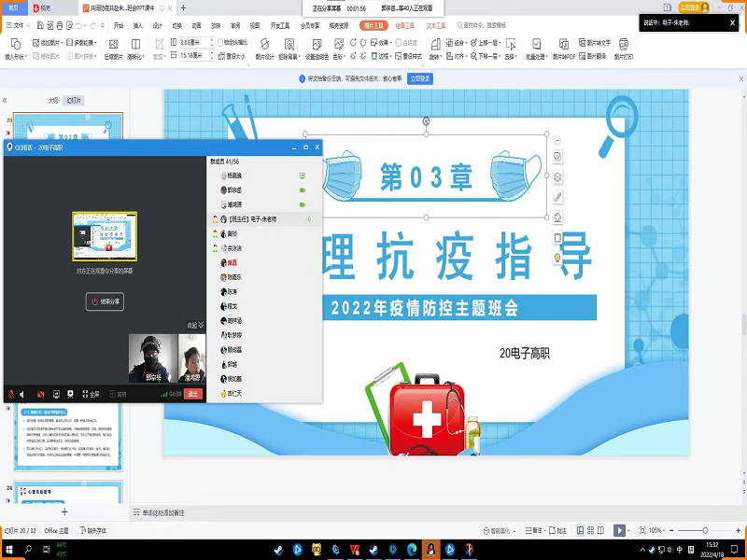Mute the speaker in QQ call toolbar
747x560 pixels.
(x=23, y=394)
